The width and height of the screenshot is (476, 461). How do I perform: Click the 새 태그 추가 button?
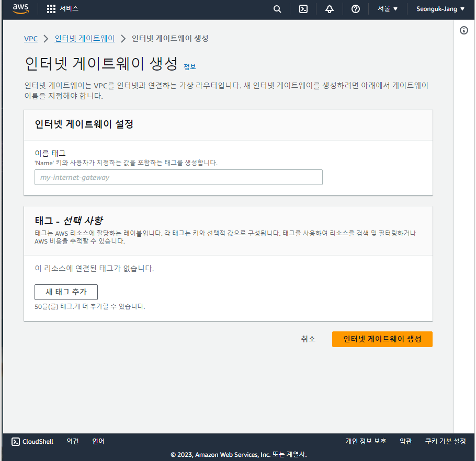pyautogui.click(x=66, y=292)
